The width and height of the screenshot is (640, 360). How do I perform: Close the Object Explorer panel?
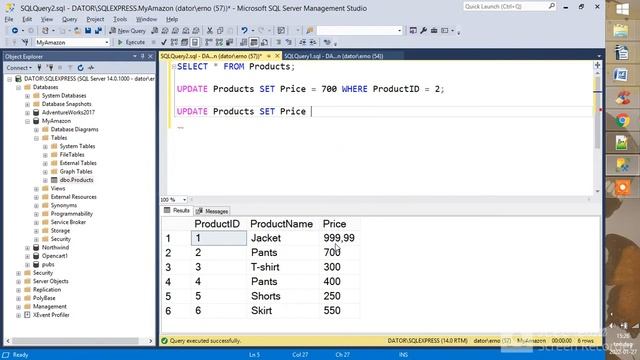tap(150, 56)
